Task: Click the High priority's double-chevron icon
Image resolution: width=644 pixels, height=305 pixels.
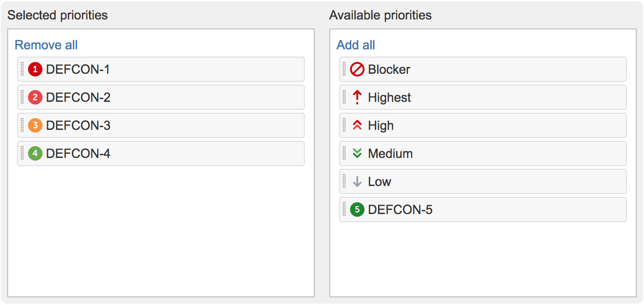Action: (357, 125)
